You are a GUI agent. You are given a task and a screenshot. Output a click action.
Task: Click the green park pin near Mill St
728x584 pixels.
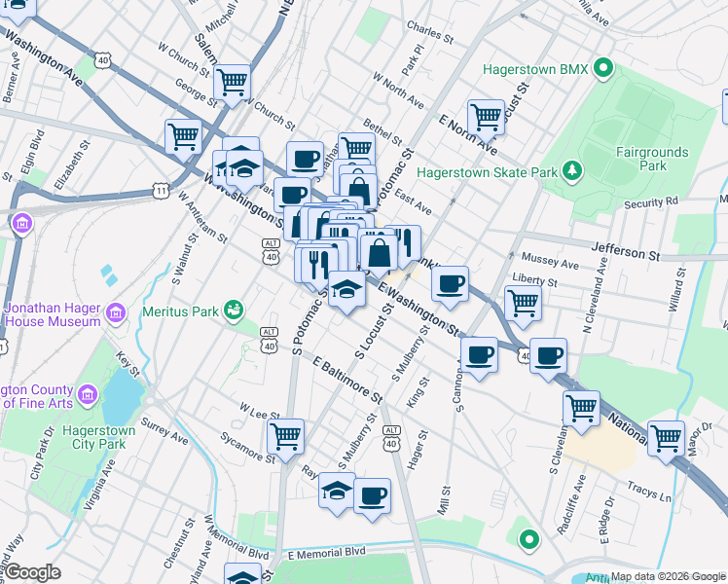point(528,540)
